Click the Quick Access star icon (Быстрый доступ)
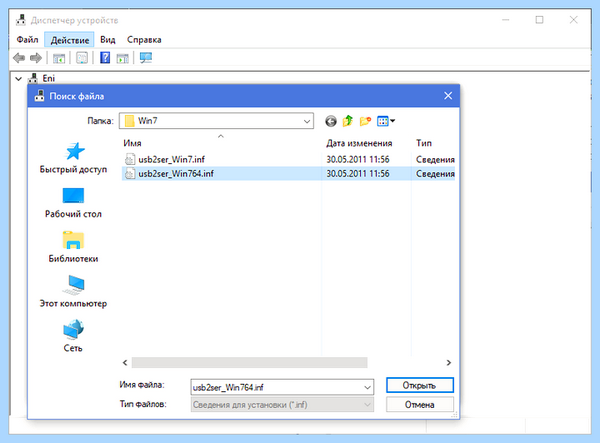This screenshot has width=600, height=443. [x=75, y=151]
